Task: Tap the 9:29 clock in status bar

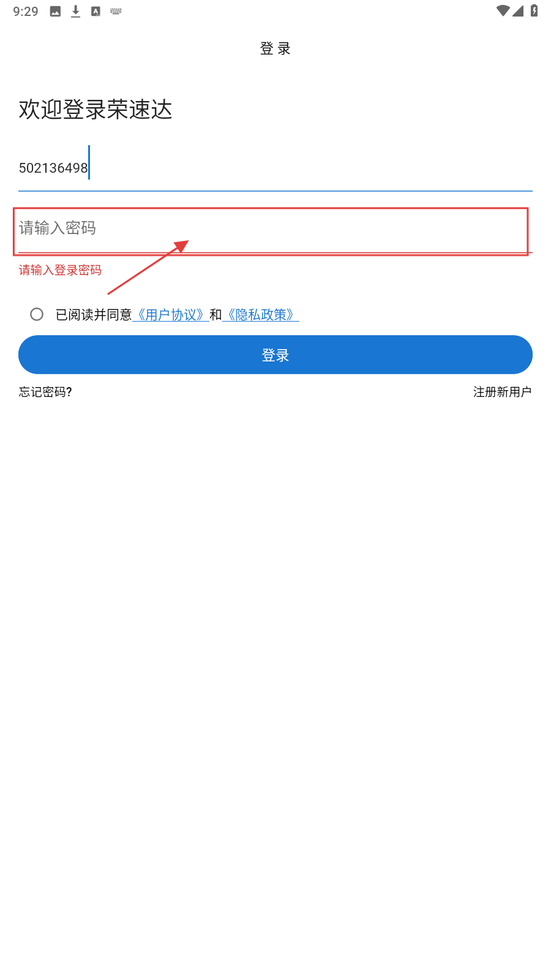Action: pyautogui.click(x=26, y=12)
